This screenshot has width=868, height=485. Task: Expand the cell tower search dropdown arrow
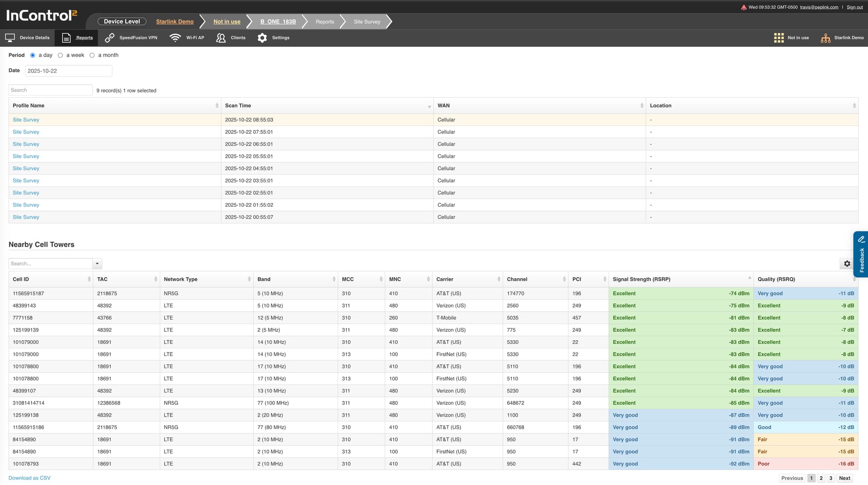(97, 263)
